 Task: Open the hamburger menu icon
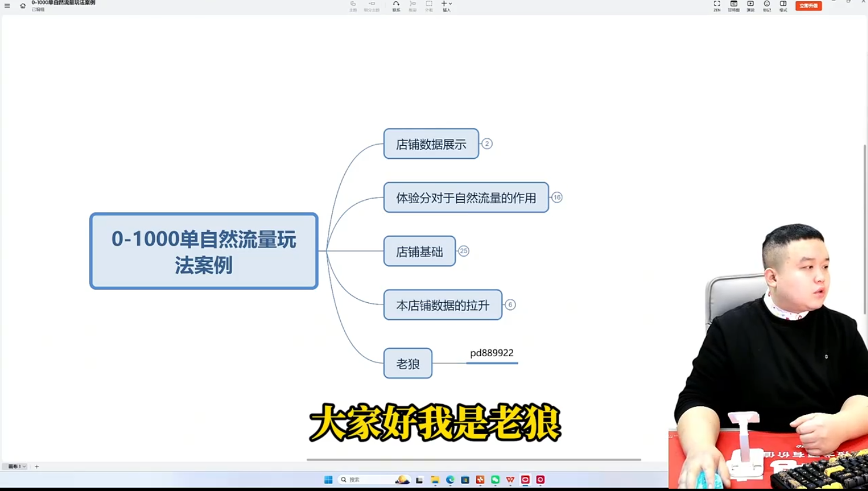click(7, 6)
